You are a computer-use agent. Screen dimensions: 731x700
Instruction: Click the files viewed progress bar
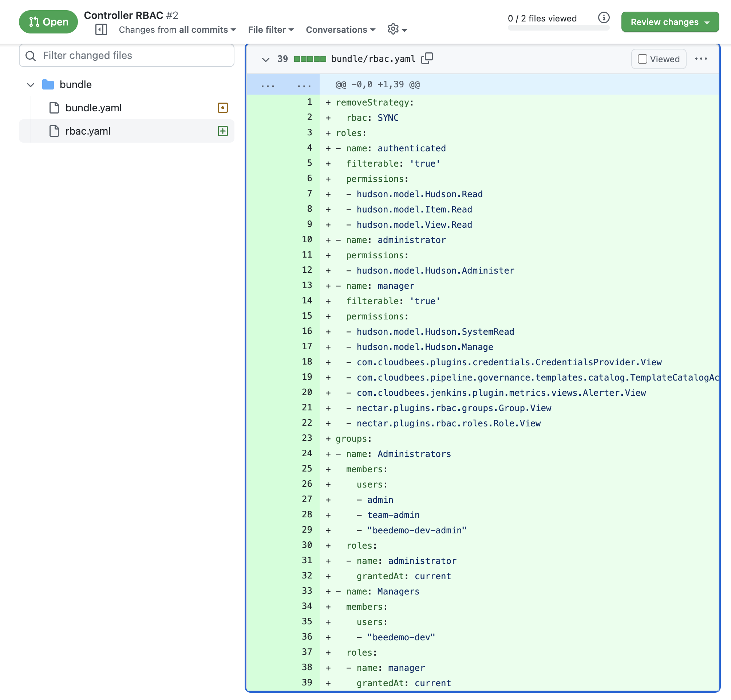pos(558,27)
